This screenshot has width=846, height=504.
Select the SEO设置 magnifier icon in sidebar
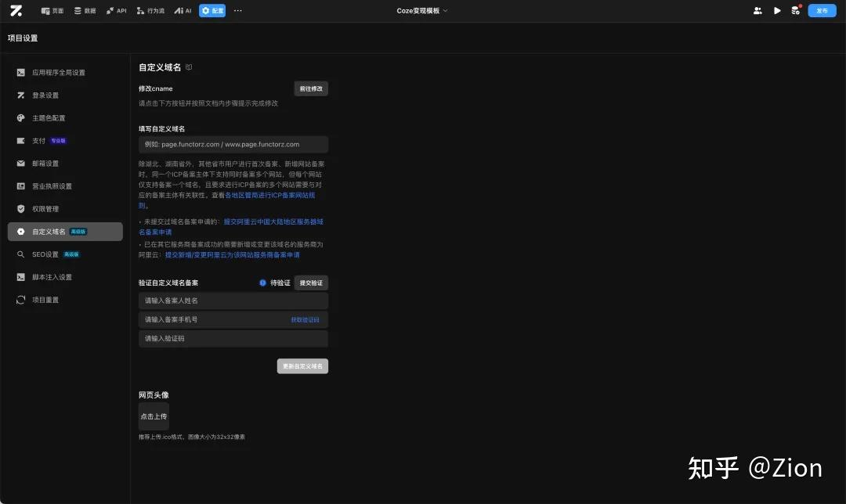tap(21, 254)
